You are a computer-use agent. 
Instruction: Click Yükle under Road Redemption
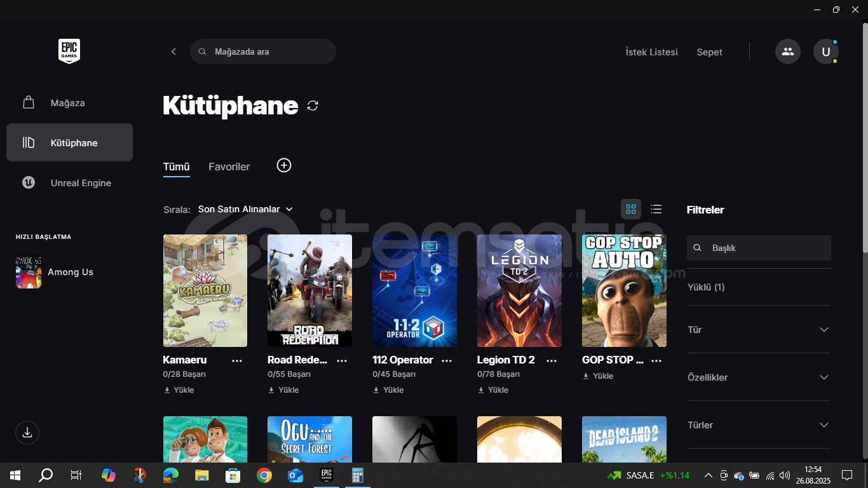283,390
